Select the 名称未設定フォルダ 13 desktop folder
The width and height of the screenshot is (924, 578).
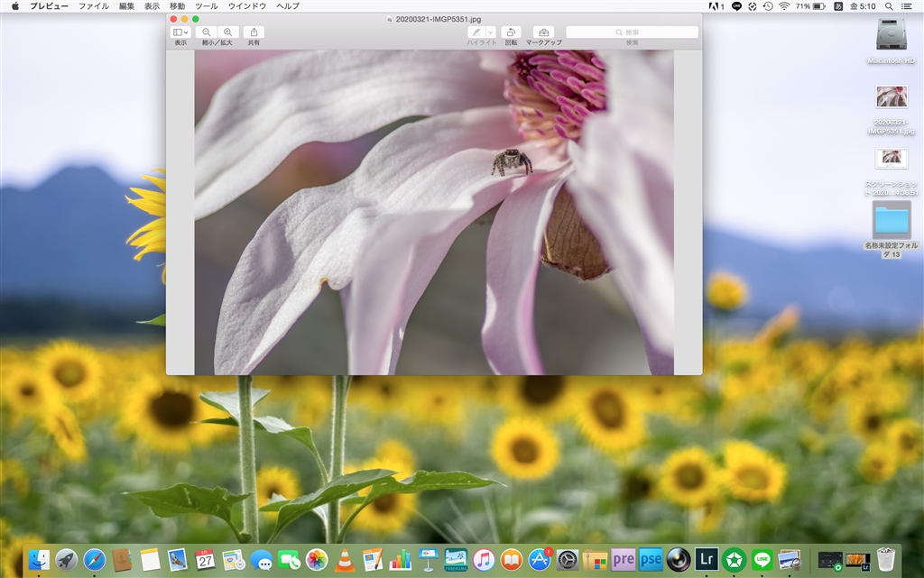[x=892, y=219]
